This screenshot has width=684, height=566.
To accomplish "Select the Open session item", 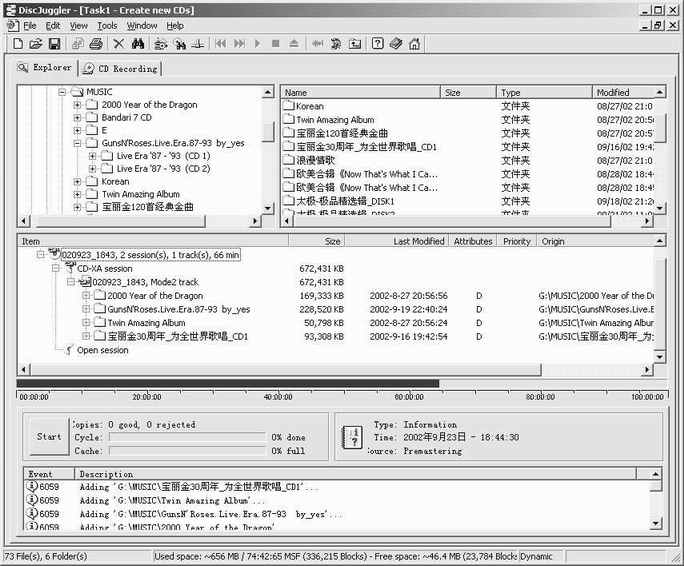I will [x=103, y=350].
